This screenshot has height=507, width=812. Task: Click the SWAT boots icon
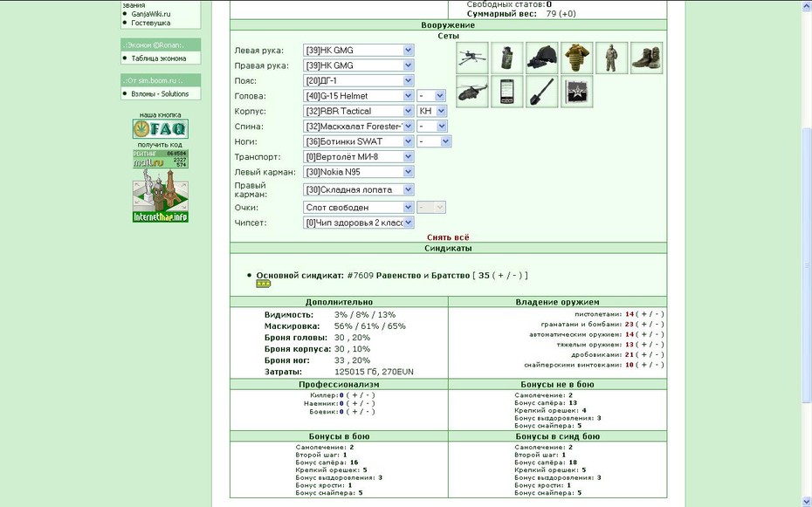coord(647,58)
